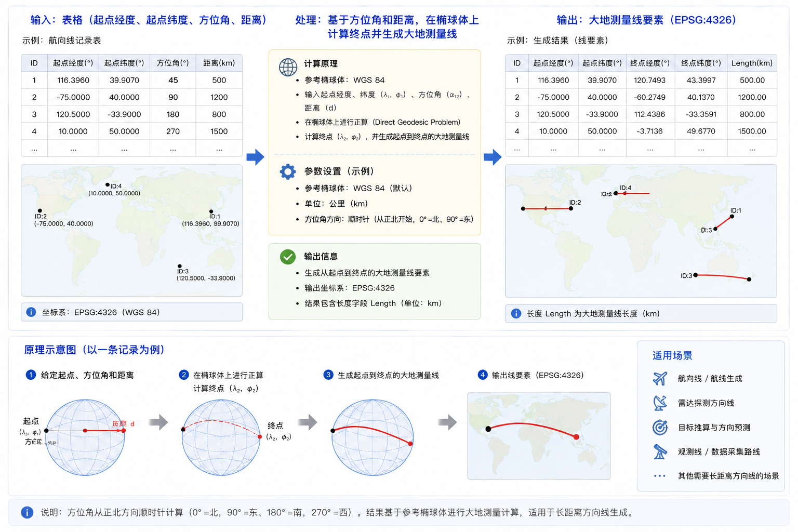Screen dimensions: 798x532
Task: Click the step 4 map with the red arc
Action: (x=539, y=436)
